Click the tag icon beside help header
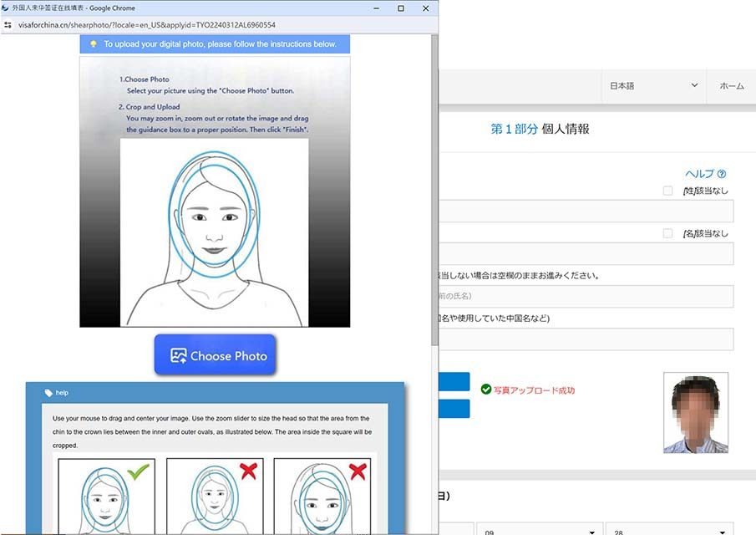This screenshot has width=756, height=535. pos(49,392)
